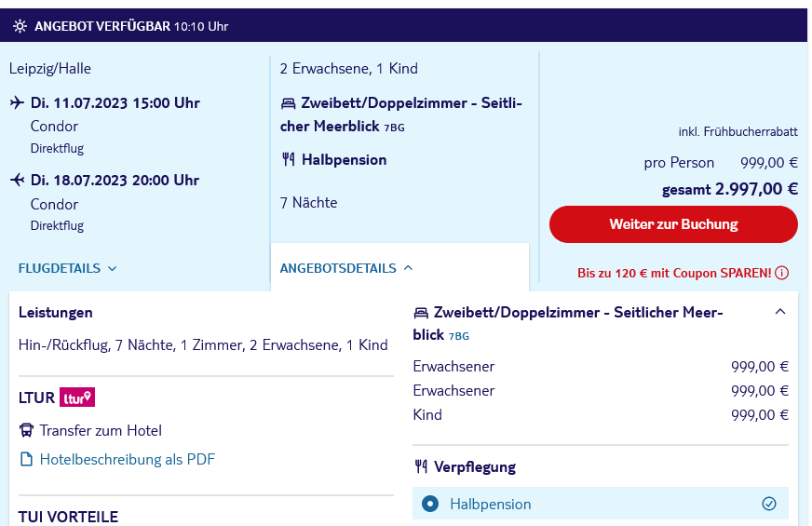Open Hotelbeschreibung als PDF link
The image size is (812, 526).
click(x=128, y=459)
